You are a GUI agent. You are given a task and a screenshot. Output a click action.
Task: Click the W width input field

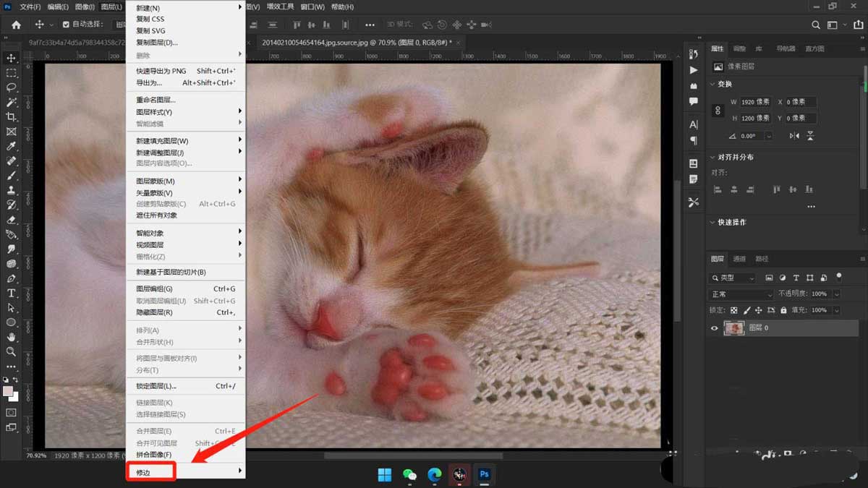click(756, 102)
